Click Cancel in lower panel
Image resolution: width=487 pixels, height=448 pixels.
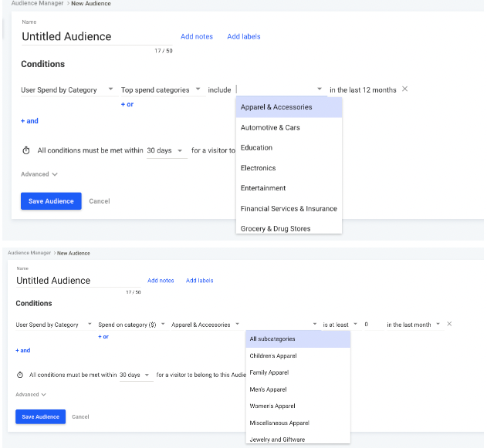click(80, 416)
